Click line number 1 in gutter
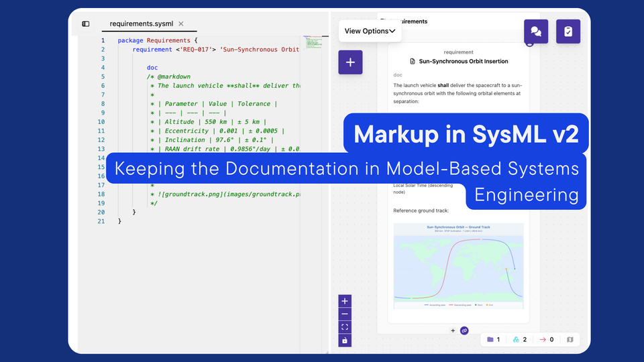Viewport: 644px width, 362px height. [103, 40]
